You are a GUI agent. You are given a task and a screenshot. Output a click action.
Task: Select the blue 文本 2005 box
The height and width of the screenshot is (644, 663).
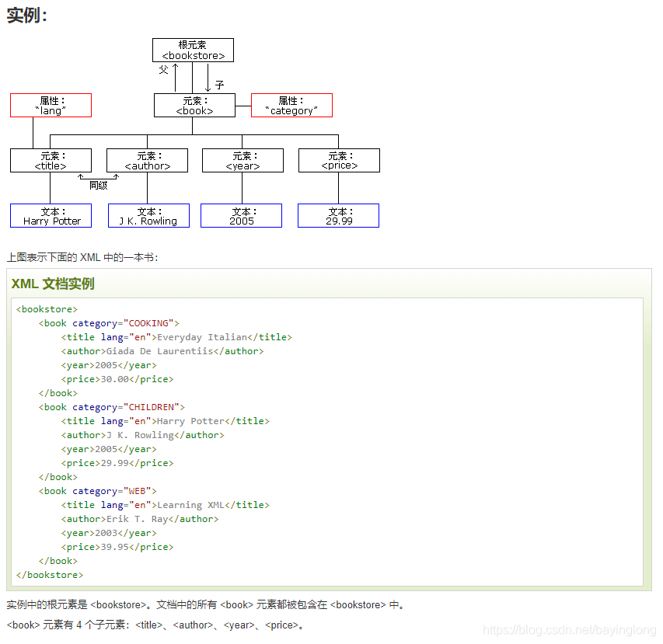pos(242,215)
